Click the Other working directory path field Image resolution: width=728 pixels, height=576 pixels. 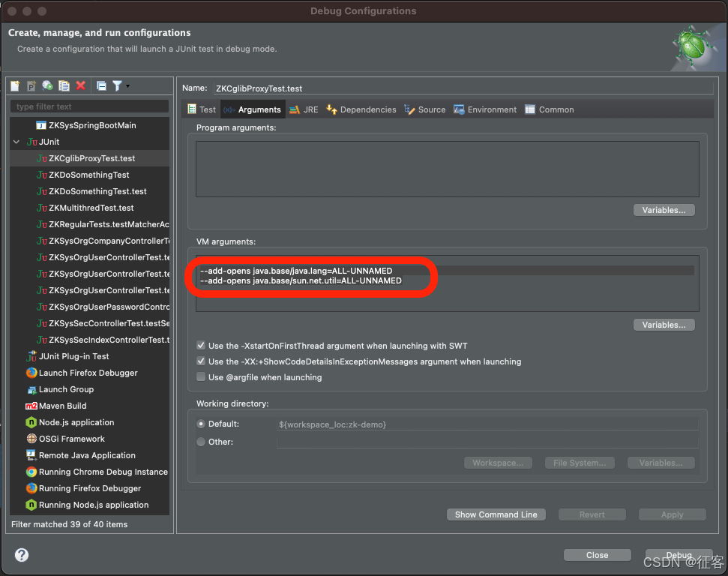(x=487, y=442)
